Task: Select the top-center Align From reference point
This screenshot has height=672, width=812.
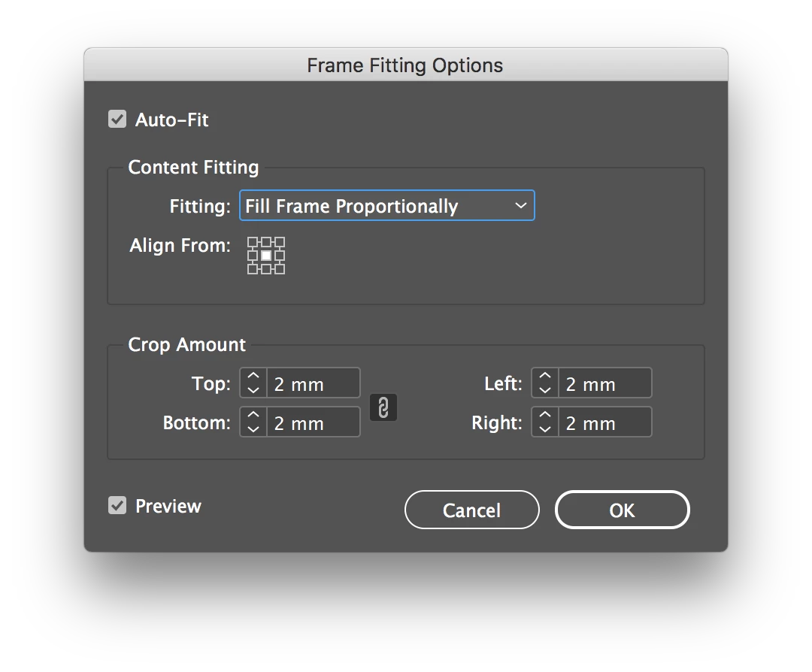Action: 266,242
